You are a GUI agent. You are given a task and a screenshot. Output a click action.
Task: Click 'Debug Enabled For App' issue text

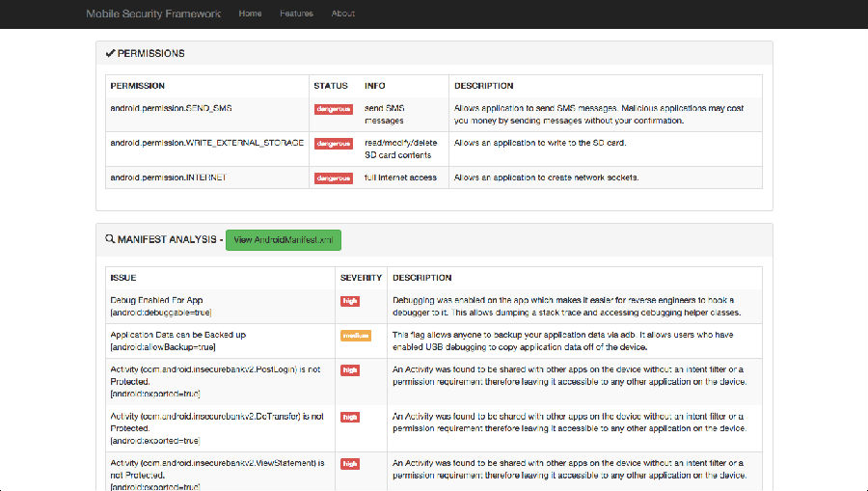[156, 301]
